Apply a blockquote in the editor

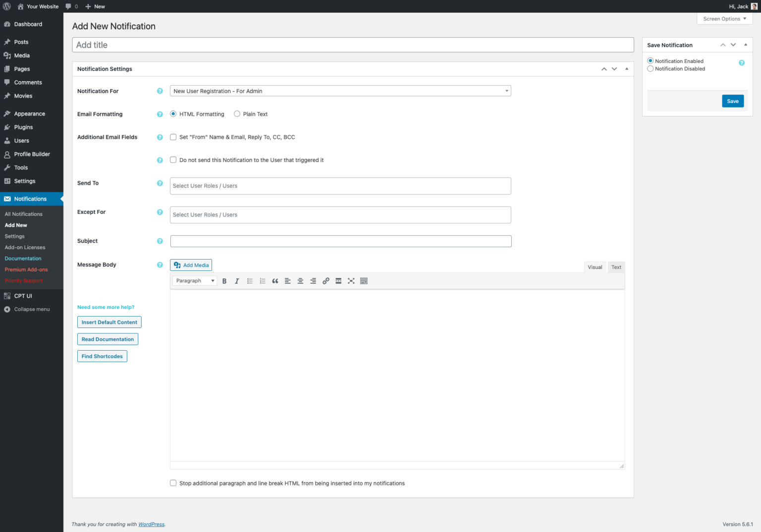pyautogui.click(x=275, y=281)
